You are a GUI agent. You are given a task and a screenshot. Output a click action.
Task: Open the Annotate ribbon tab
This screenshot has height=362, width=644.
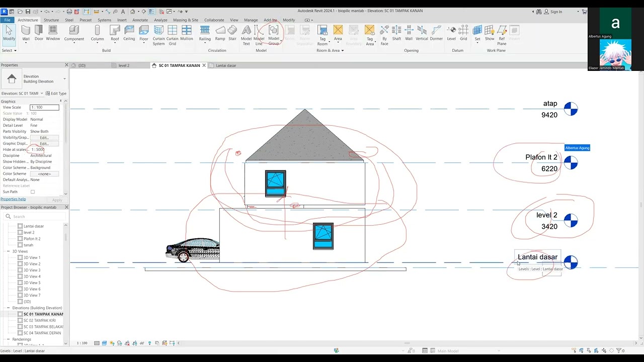tap(140, 20)
